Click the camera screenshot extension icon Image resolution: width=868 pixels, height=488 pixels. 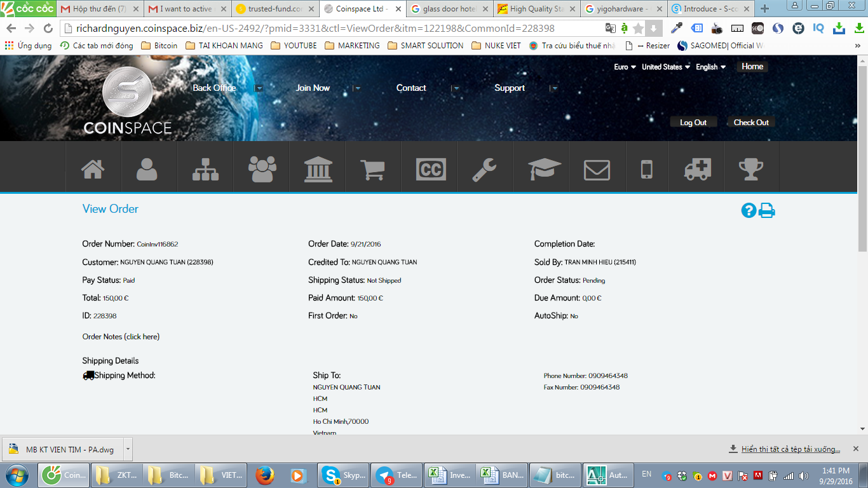[717, 29]
